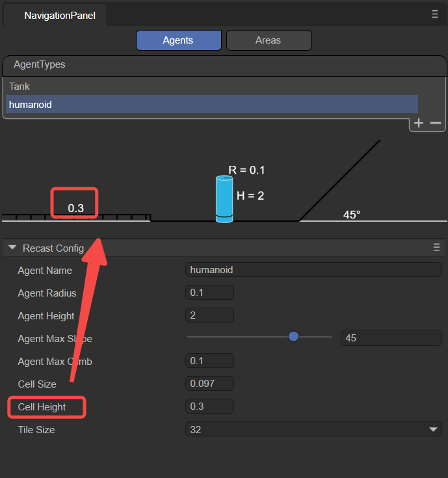Viewport: 448px width, 478px height.
Task: Select the NavigationPanel tab
Action: (x=60, y=15)
